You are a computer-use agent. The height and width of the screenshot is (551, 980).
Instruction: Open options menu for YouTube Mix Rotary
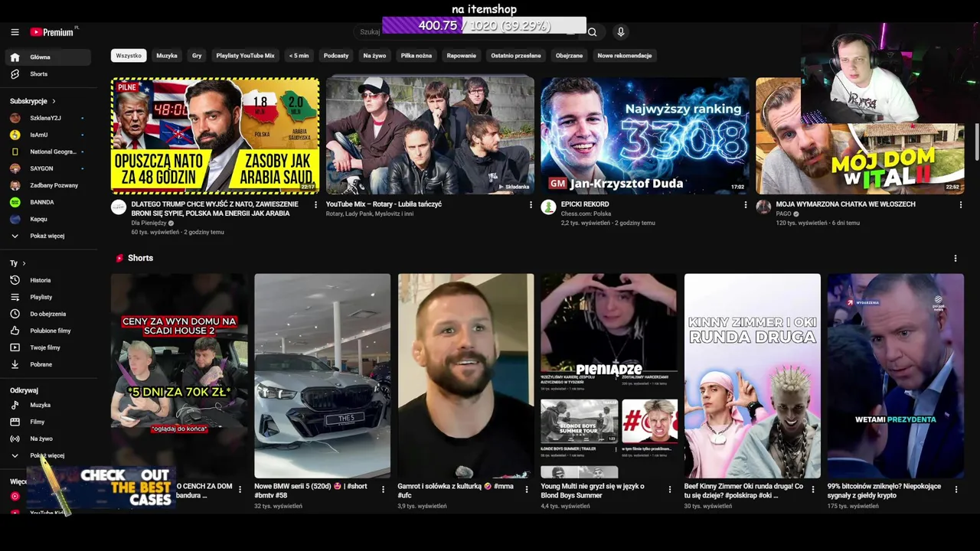[531, 205]
